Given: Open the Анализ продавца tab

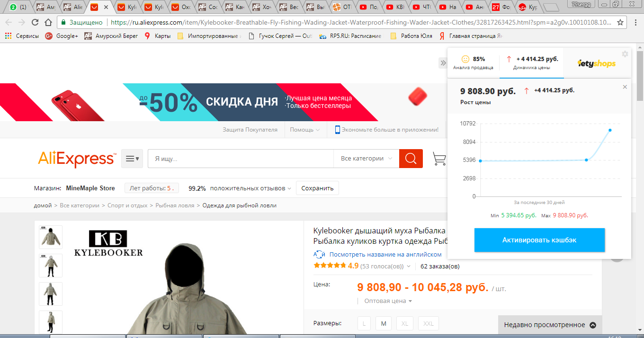Looking at the screenshot, I should click(x=473, y=63).
